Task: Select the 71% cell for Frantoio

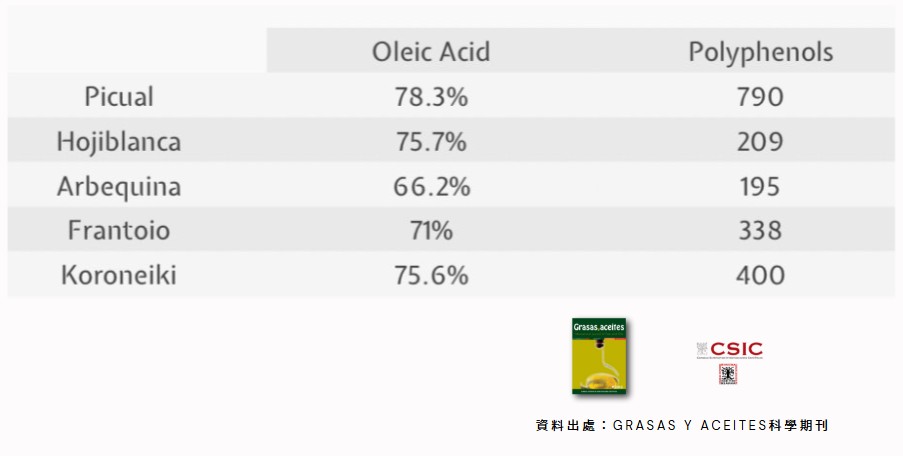Action: pos(431,231)
